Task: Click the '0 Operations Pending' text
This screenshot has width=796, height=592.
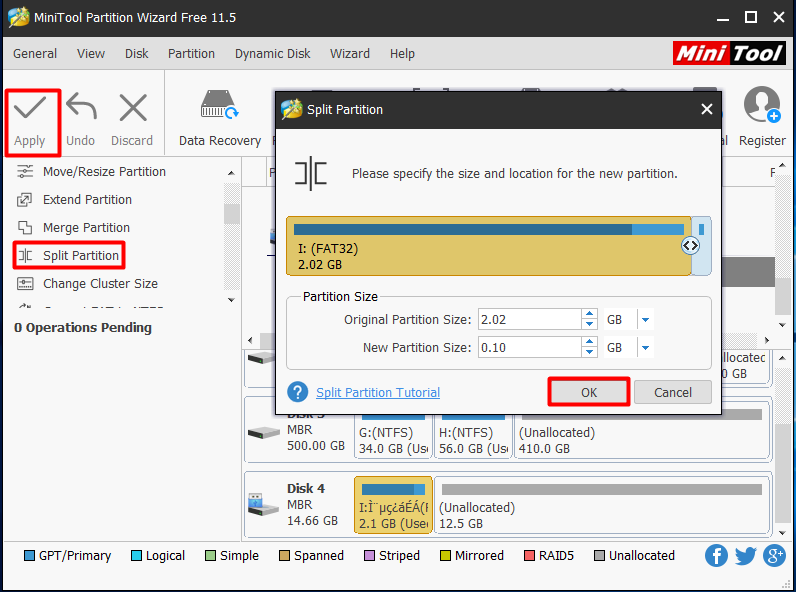Action: click(x=83, y=328)
